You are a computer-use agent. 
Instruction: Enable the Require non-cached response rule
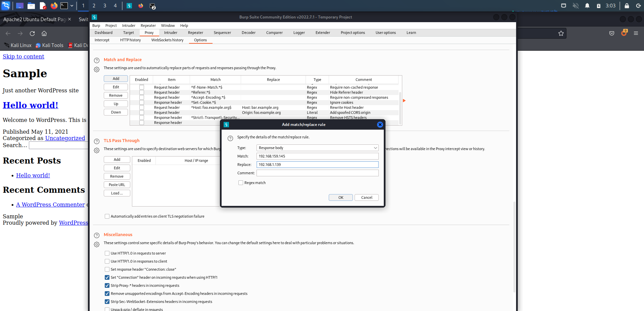tap(142, 87)
